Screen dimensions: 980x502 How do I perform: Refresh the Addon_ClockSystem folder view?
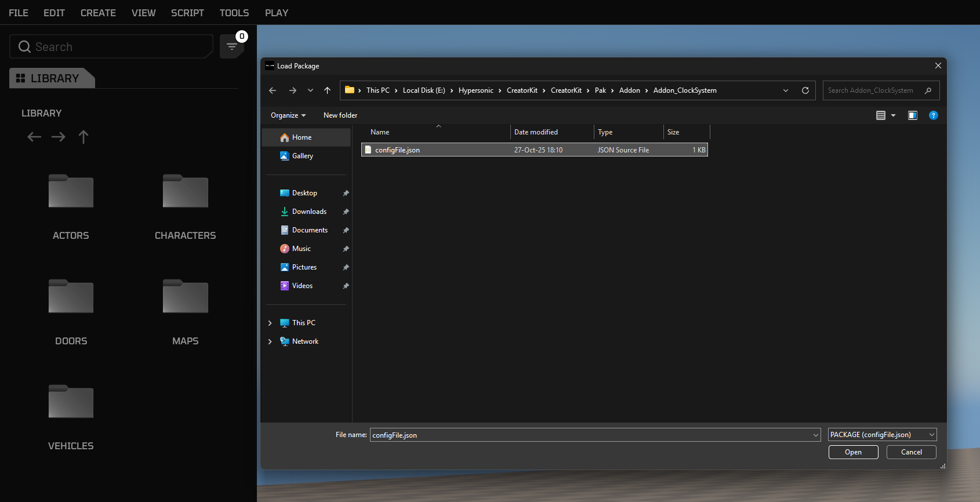805,90
